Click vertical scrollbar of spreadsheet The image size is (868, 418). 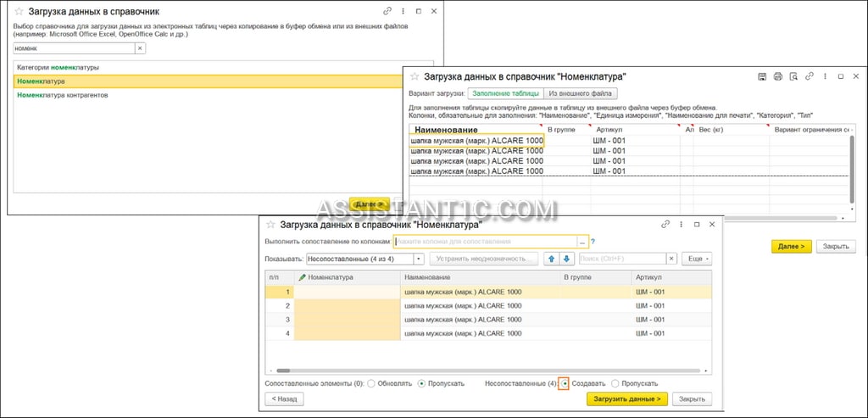[853, 171]
